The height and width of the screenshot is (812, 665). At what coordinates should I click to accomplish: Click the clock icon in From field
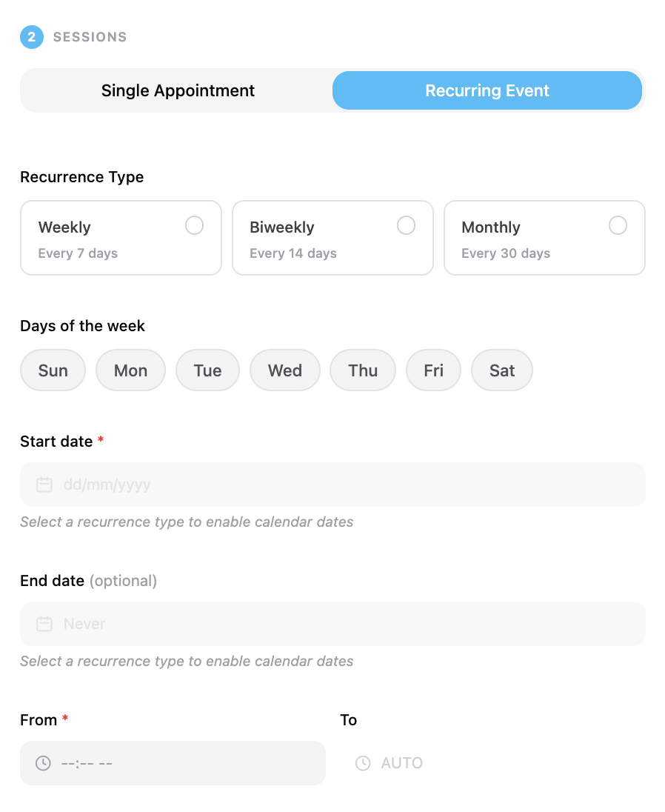pos(43,763)
